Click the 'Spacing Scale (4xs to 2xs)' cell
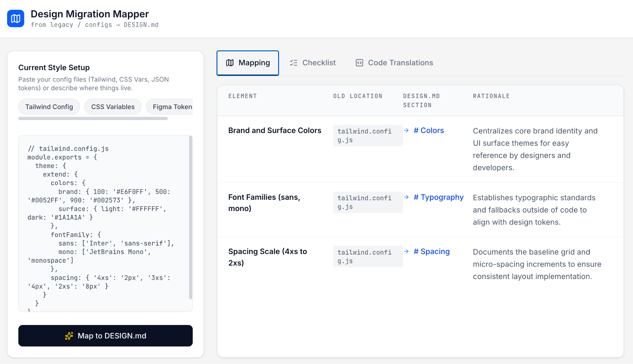Image resolution: width=633 pixels, height=364 pixels. [x=268, y=257]
